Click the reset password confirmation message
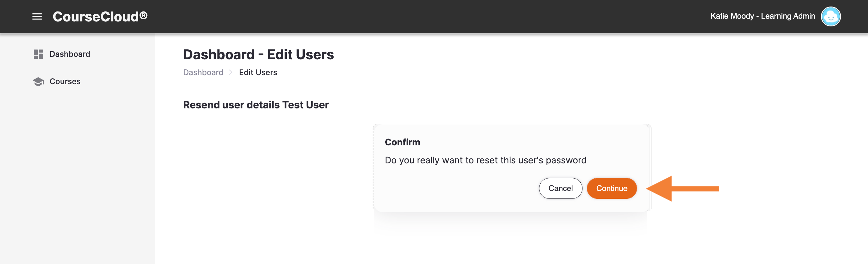Viewport: 868px width, 264px height. [485, 160]
